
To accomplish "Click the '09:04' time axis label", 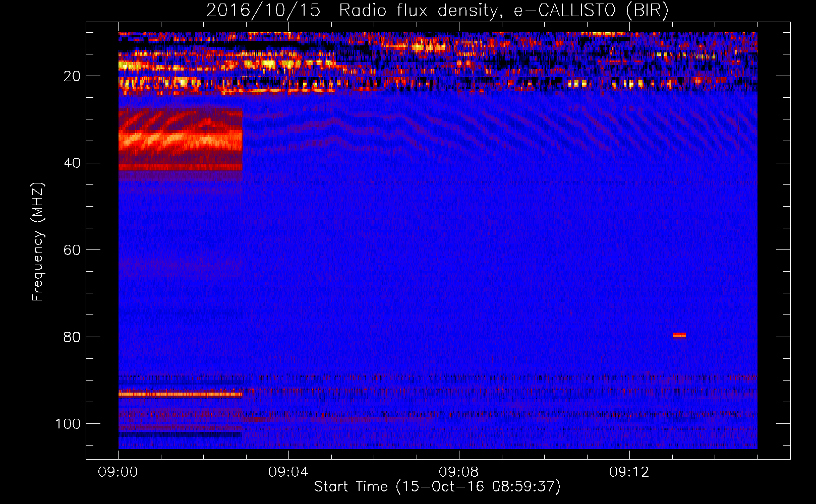I will pyautogui.click(x=288, y=472).
